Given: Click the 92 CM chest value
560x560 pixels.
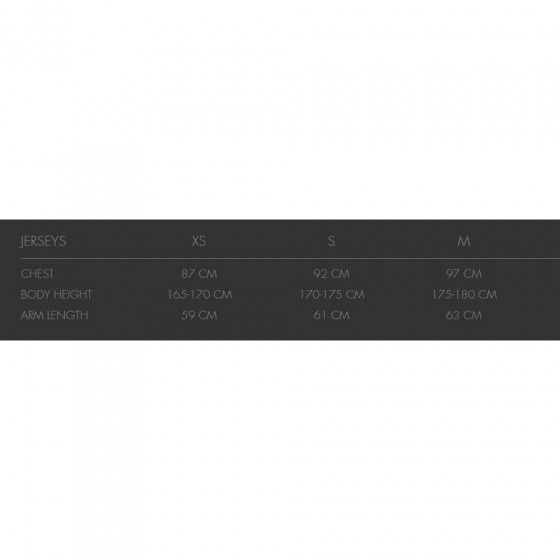Looking at the screenshot, I should click(331, 274).
